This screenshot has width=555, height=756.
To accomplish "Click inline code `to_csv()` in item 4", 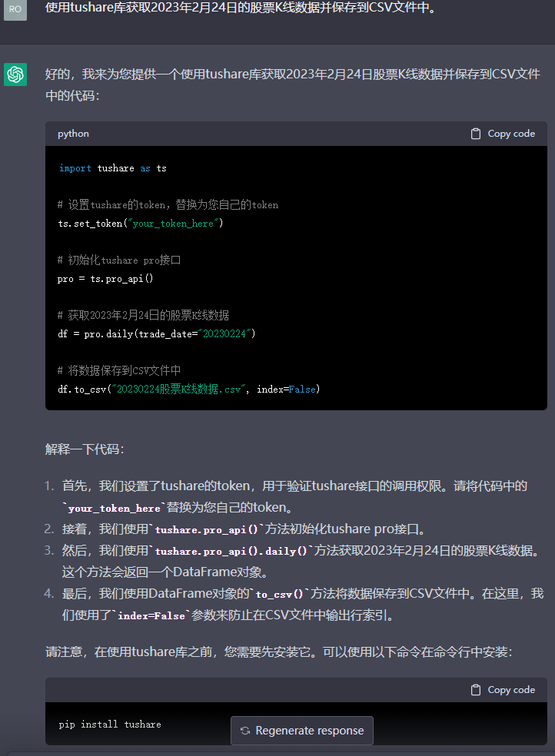I will [279, 594].
